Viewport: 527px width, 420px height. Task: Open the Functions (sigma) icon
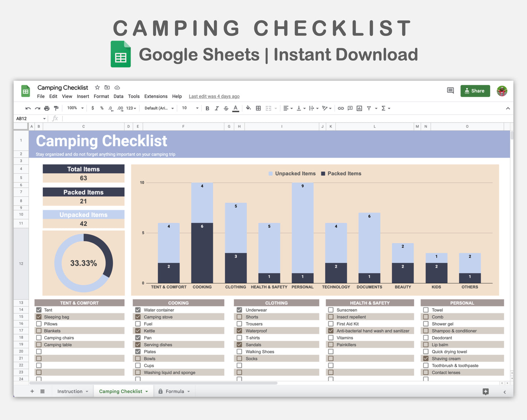[x=384, y=108]
